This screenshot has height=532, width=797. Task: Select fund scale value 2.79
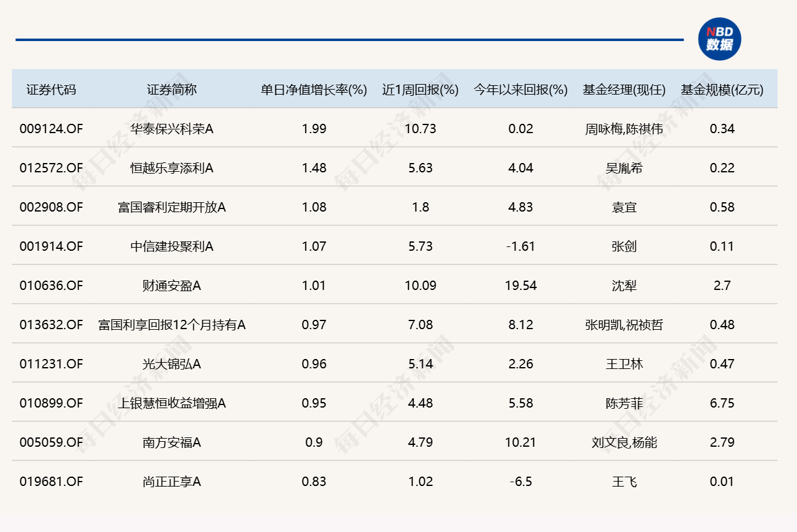point(722,442)
